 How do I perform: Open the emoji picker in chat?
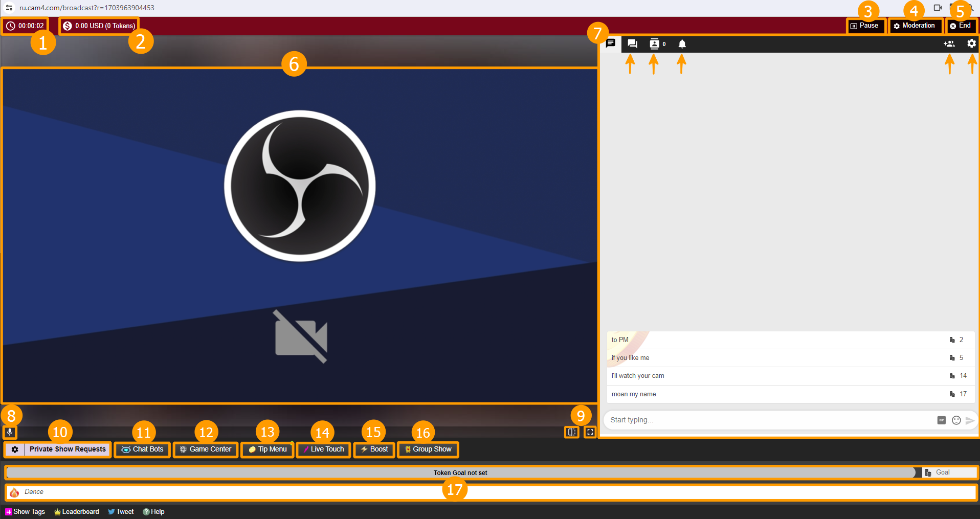956,420
